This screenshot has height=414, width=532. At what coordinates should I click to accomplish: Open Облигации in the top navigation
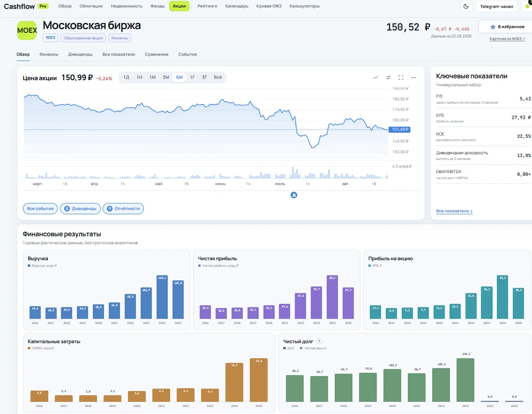tap(91, 6)
